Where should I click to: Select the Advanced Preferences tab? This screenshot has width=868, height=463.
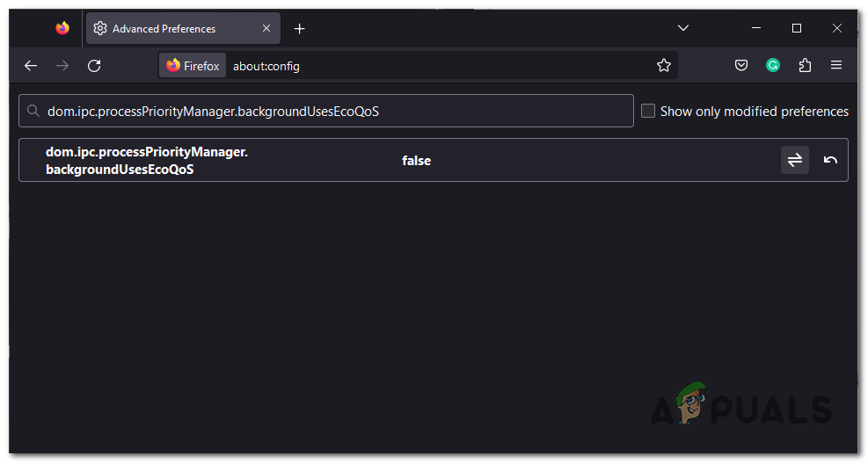(183, 28)
